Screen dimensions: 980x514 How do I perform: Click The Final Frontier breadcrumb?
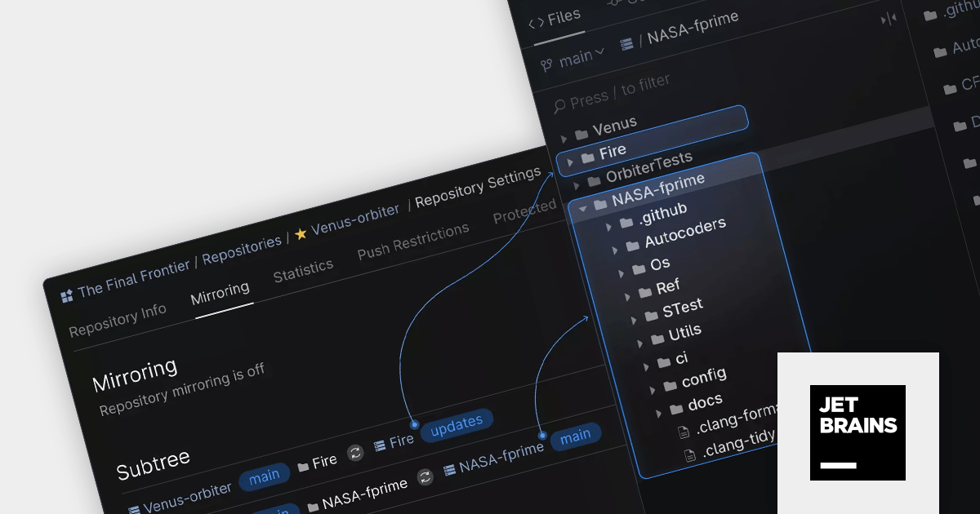134,277
